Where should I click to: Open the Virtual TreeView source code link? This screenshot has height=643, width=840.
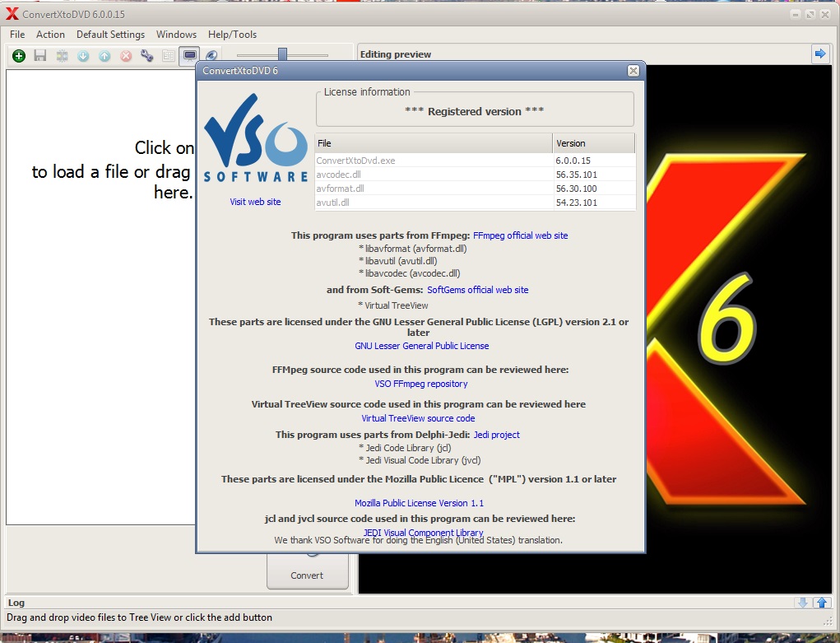(x=419, y=418)
